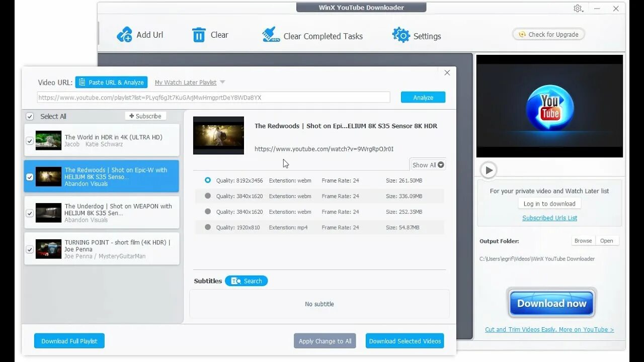Image resolution: width=644 pixels, height=362 pixels.
Task: Click the play button under the preview
Action: click(488, 170)
